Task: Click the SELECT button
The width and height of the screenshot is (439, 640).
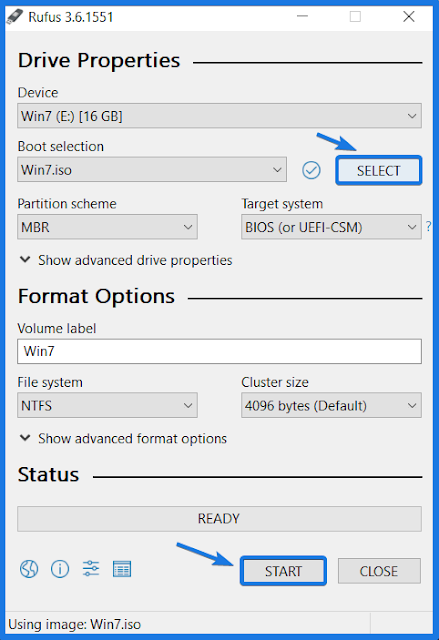Action: tap(379, 171)
